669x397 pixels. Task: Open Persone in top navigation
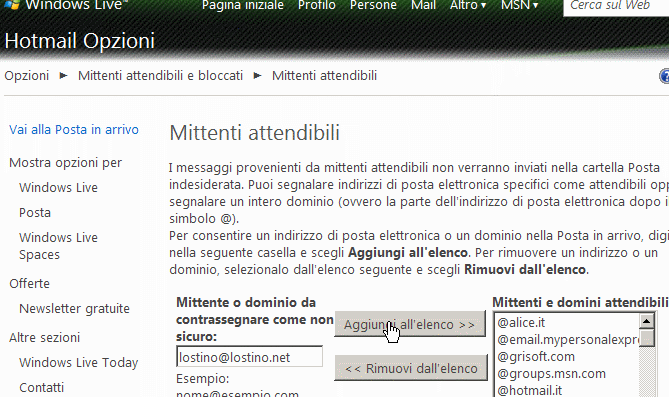[x=373, y=5]
